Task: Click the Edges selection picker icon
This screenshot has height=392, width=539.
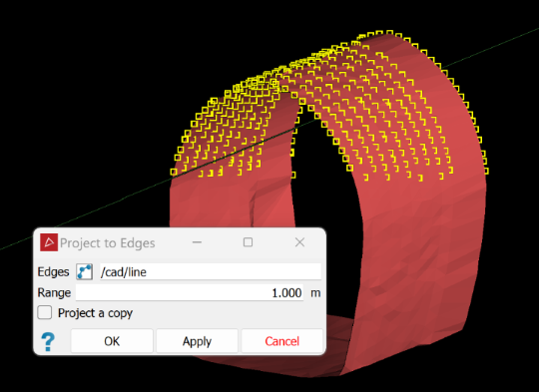Action: [x=85, y=271]
